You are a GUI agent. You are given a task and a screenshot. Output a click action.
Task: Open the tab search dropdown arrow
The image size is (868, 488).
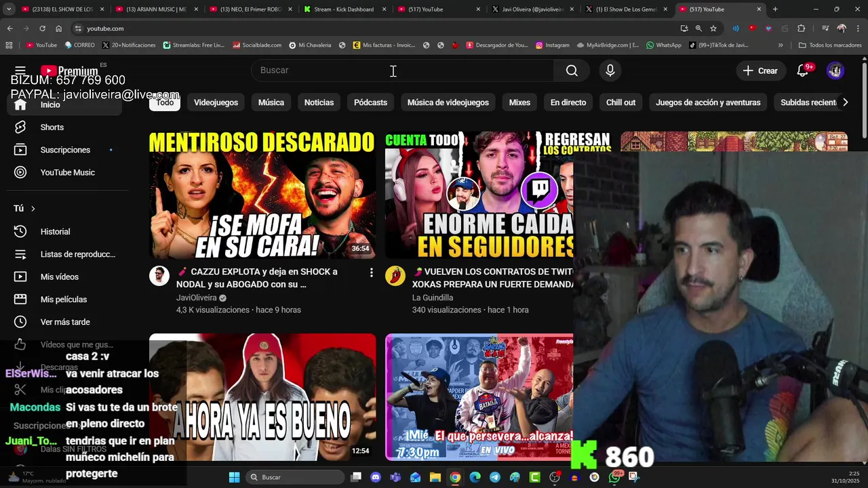[9, 9]
